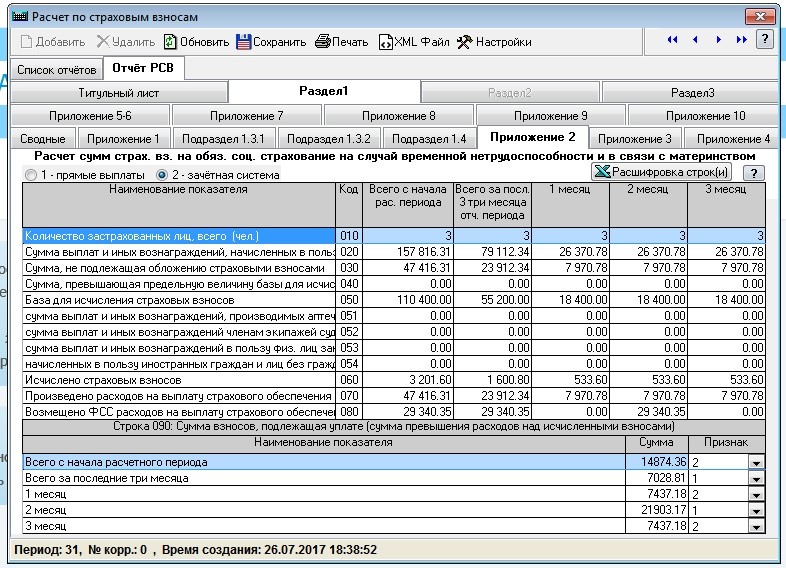Click sum field 21903.17

657,510
